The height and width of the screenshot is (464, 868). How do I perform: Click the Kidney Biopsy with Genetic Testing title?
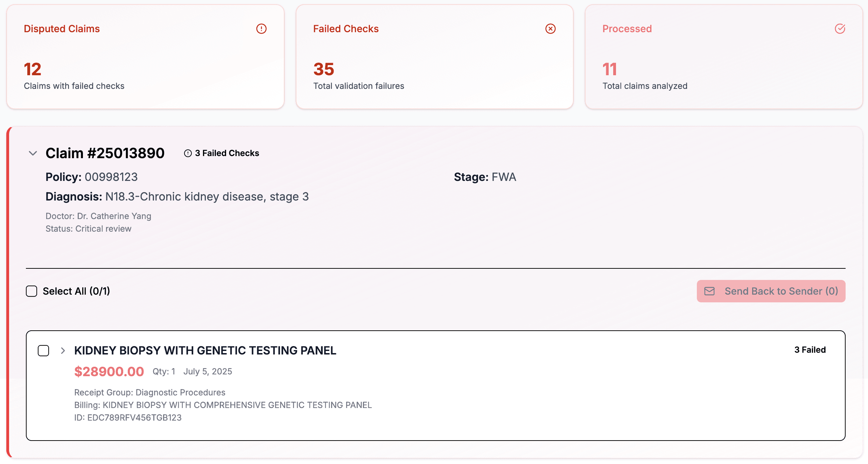(x=205, y=351)
